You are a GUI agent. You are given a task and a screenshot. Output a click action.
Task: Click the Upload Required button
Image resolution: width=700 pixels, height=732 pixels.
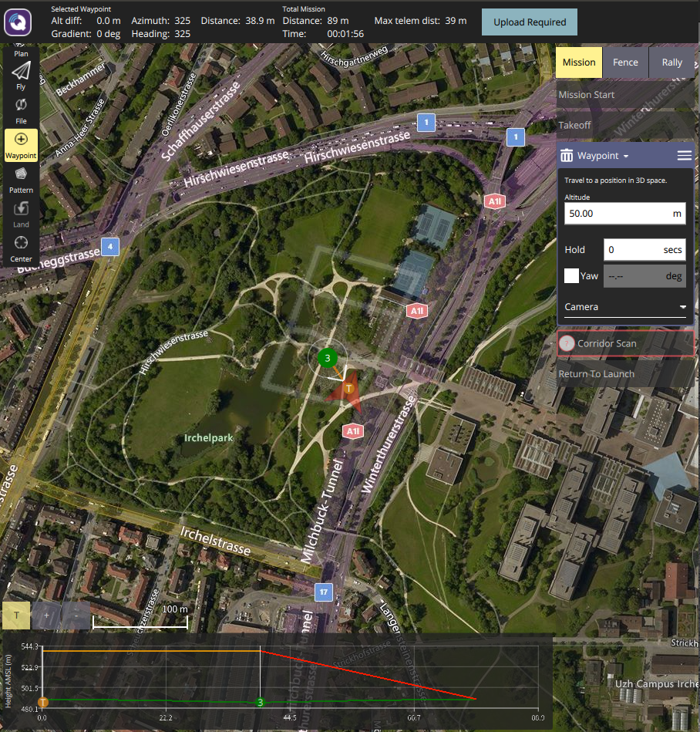[x=529, y=22]
